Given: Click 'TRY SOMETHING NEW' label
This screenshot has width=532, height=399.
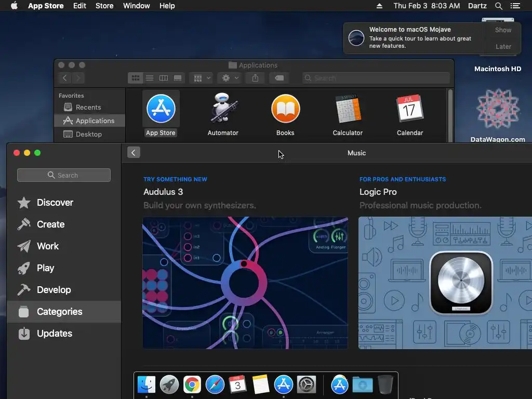Looking at the screenshot, I should (175, 179).
